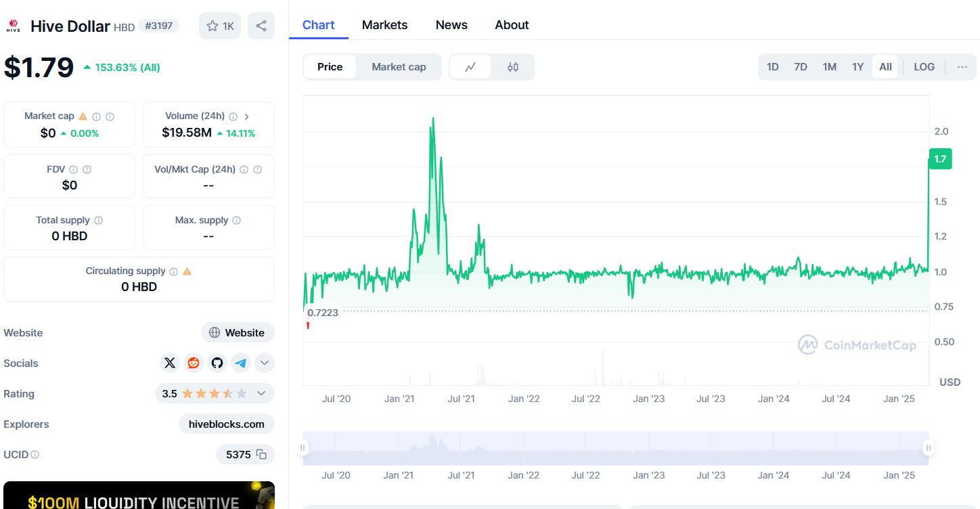This screenshot has height=509, width=980.
Task: Open the Markets tab
Action: (x=385, y=25)
